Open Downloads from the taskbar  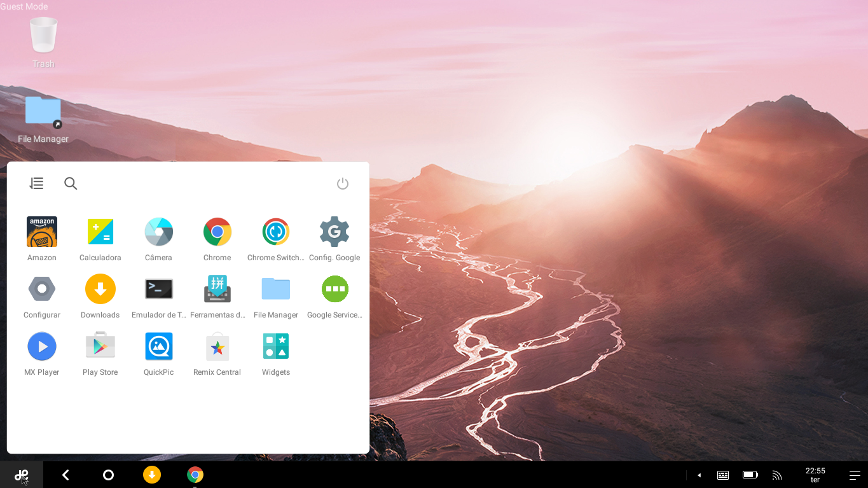152,475
